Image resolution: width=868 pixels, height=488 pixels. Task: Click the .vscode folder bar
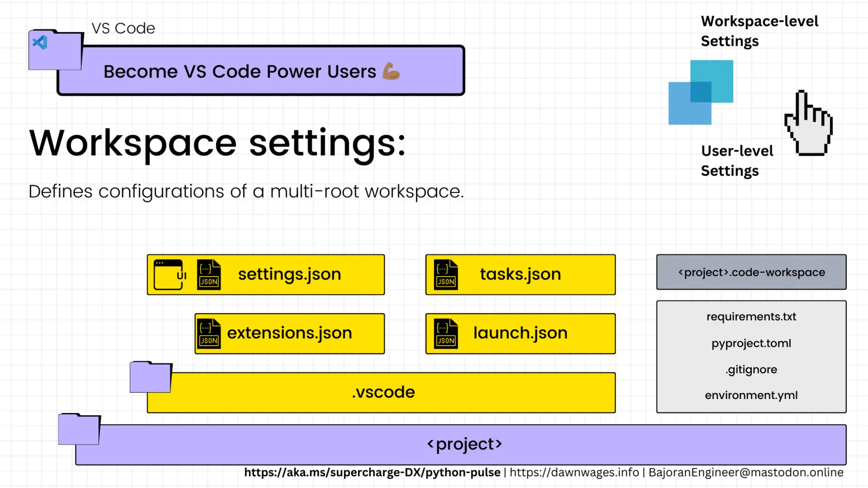[381, 393]
